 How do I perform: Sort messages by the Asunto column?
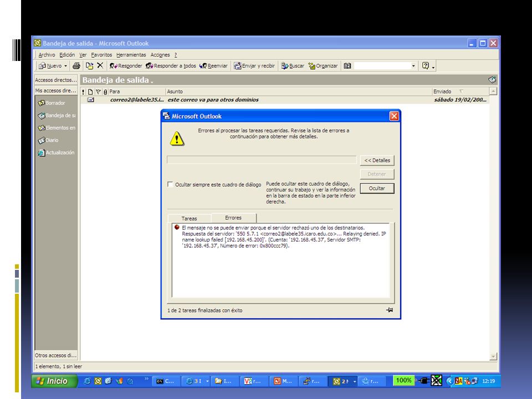tap(299, 91)
